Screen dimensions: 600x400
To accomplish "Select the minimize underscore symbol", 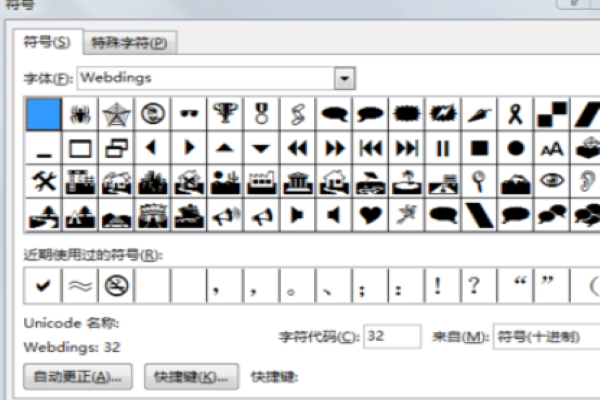I will (x=44, y=149).
